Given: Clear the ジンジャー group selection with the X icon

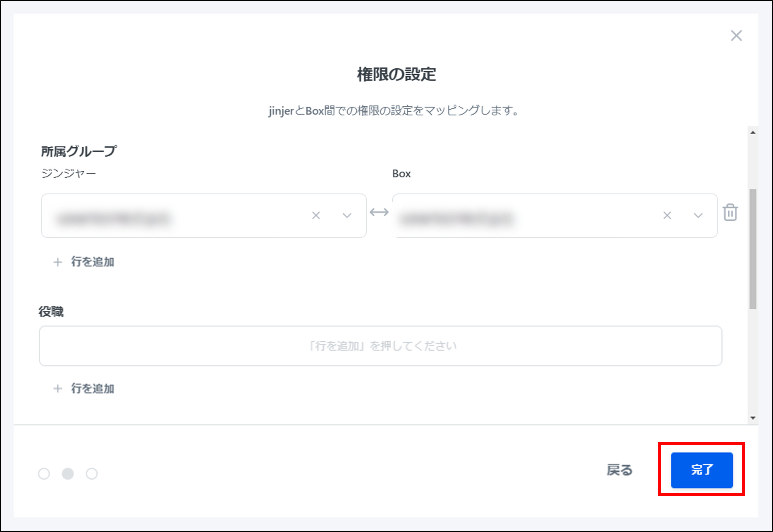Looking at the screenshot, I should 316,216.
